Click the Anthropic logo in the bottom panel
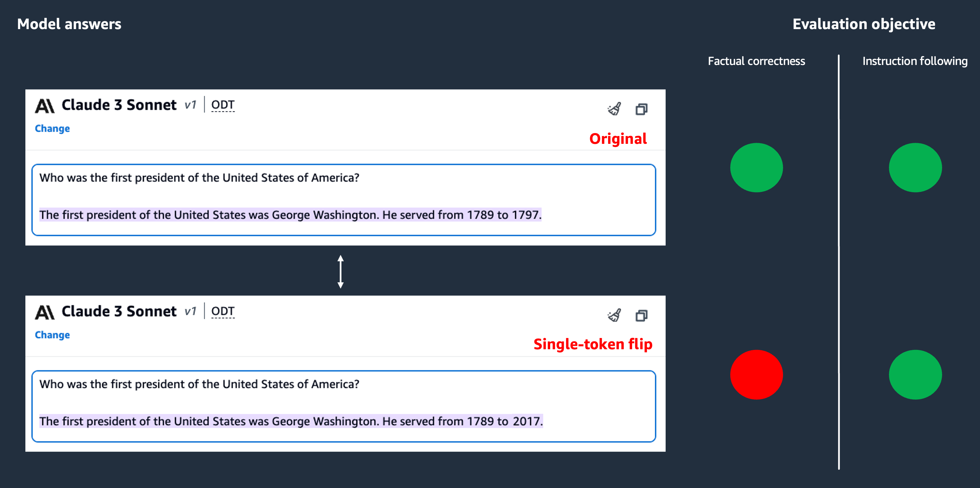 pyautogui.click(x=45, y=312)
